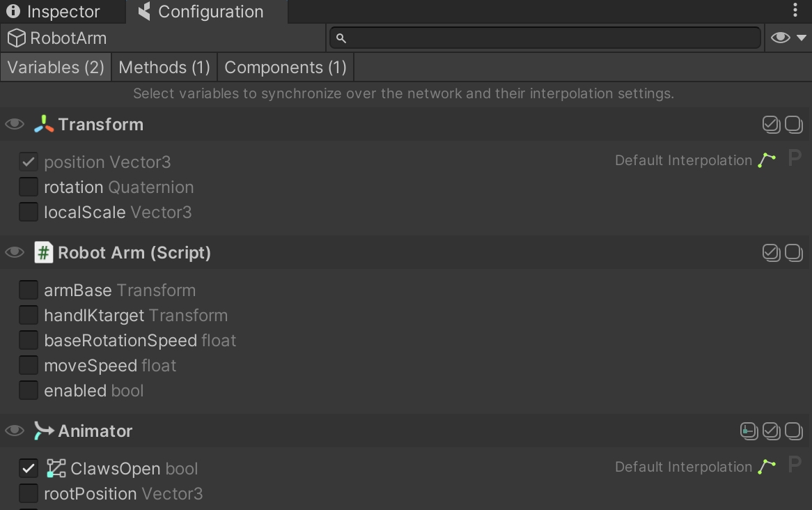Click the interpolation curve icon for ClawsOpen
The image size is (812, 510).
click(x=767, y=467)
